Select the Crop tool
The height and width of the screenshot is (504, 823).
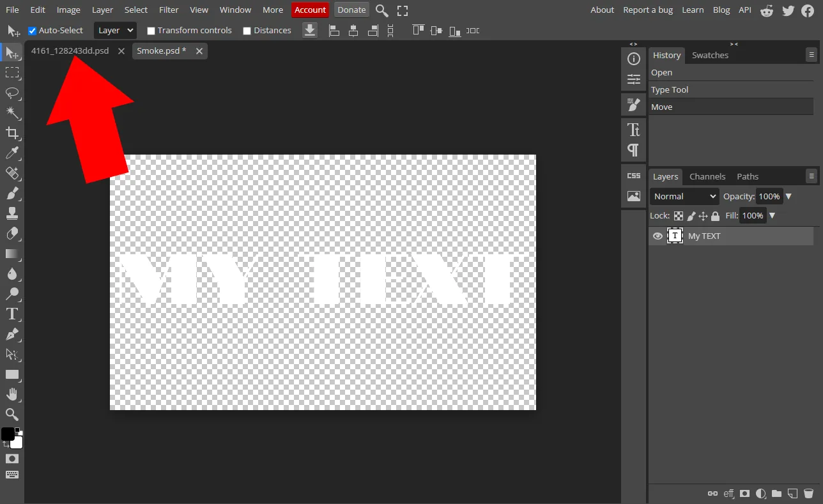[12, 133]
